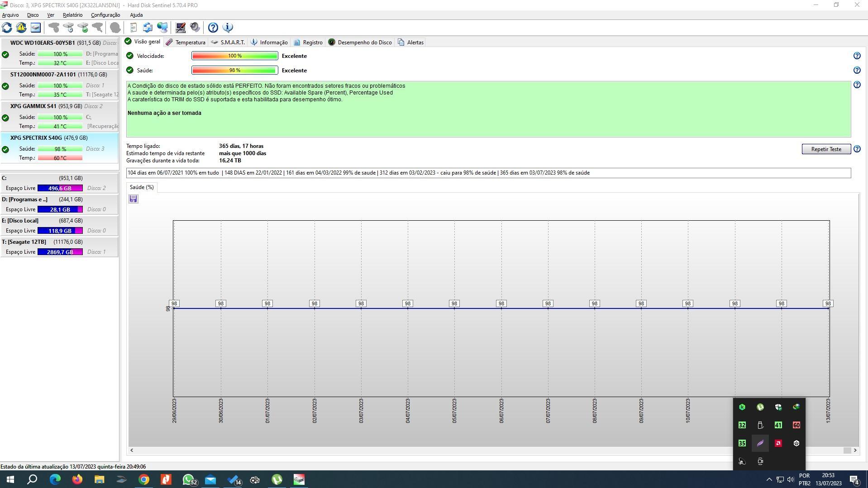Click the disk with clock test icon
This screenshot has width=868, height=488.
(x=68, y=28)
